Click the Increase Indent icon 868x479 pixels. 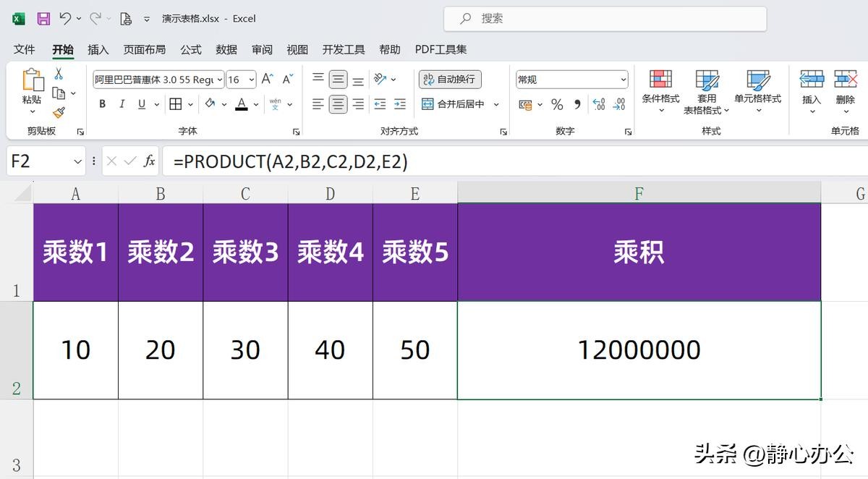click(x=400, y=104)
